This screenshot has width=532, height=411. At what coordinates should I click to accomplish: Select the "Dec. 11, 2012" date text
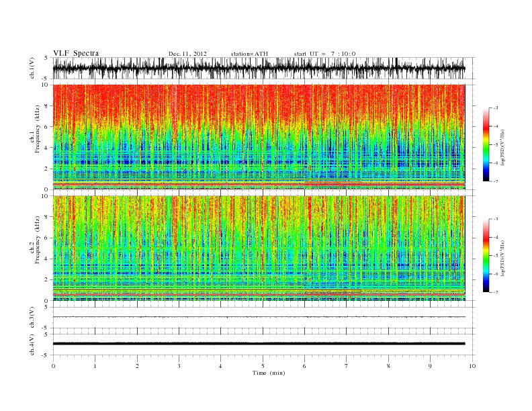point(187,54)
